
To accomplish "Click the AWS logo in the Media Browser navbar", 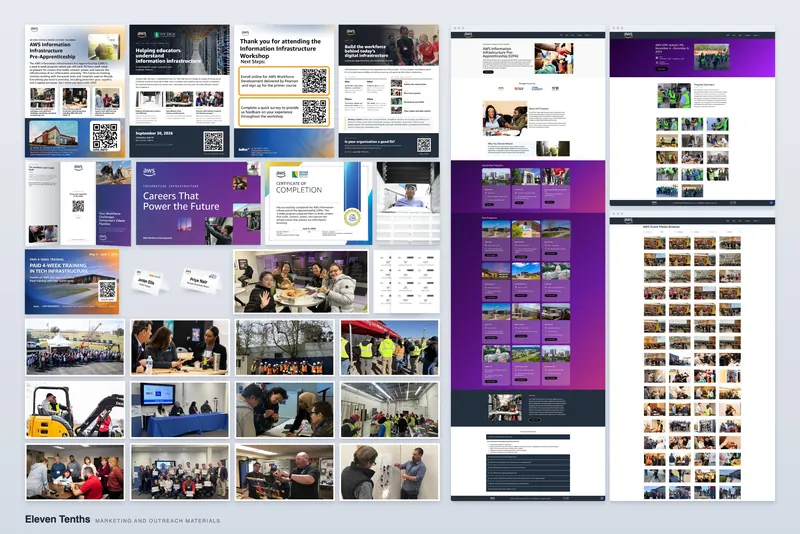I will tap(629, 220).
